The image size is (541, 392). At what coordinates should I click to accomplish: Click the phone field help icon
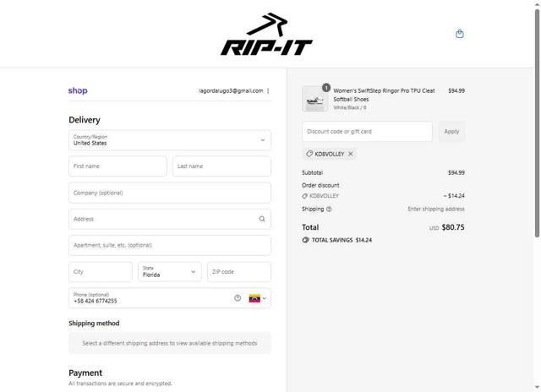point(238,298)
